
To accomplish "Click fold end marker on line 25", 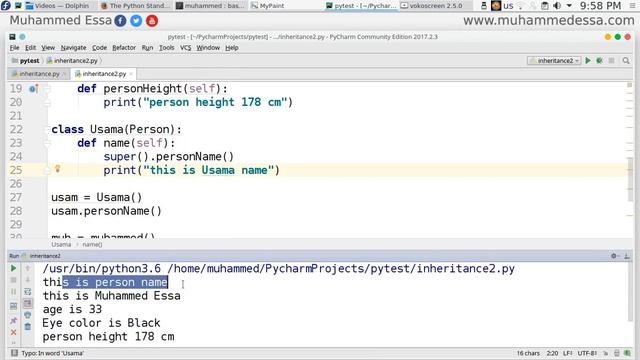I will [x=47, y=171].
